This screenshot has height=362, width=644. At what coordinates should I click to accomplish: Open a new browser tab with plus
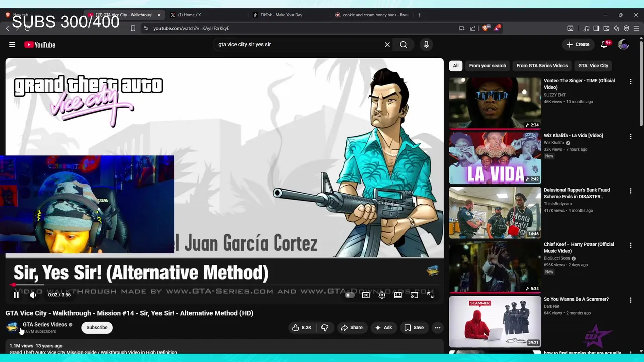[419, 15]
